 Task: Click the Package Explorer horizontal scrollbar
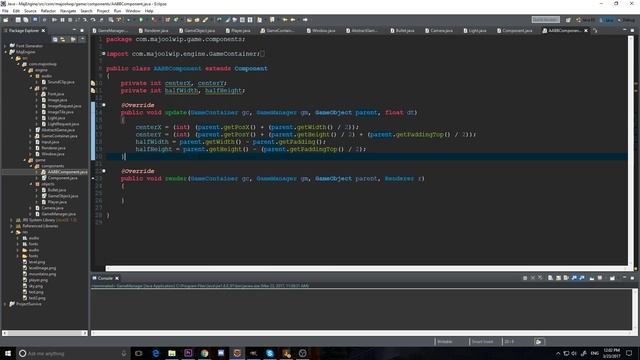point(45,333)
